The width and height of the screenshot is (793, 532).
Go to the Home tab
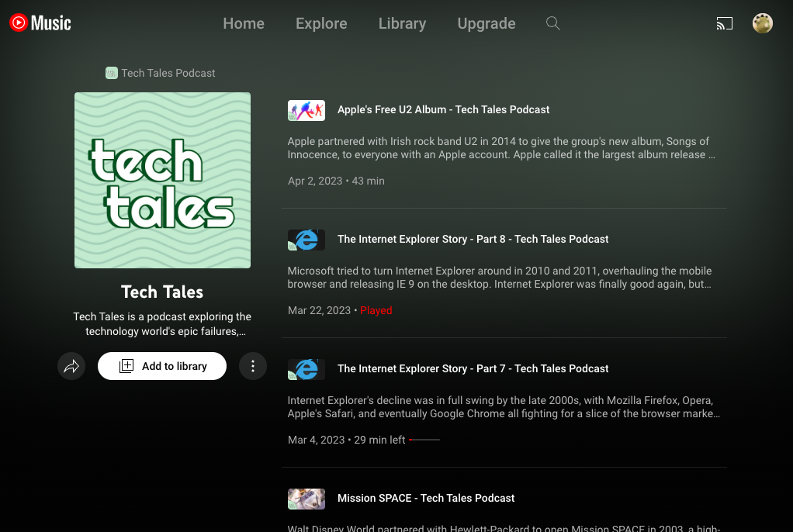pyautogui.click(x=244, y=23)
